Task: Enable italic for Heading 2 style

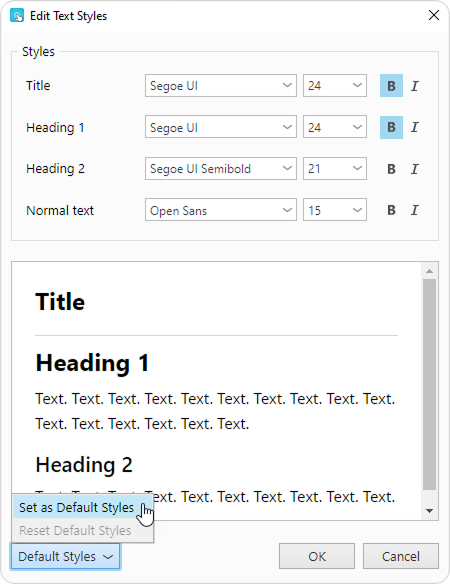Action: [415, 169]
